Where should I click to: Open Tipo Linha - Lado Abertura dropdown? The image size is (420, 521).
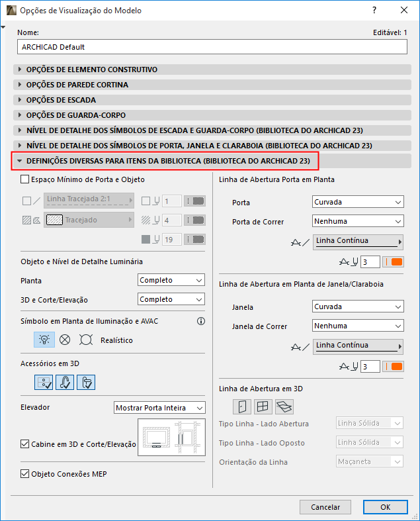370,423
